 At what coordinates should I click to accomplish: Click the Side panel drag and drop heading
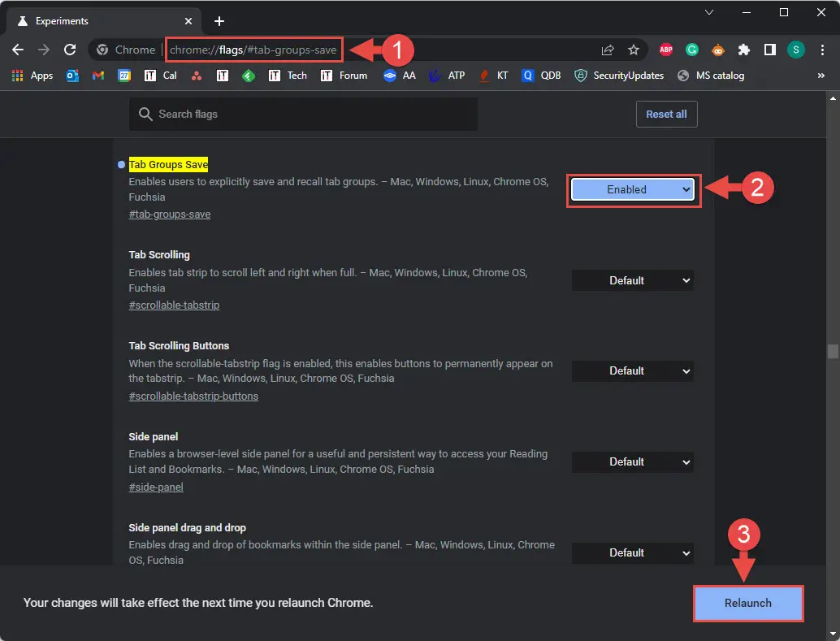187,528
